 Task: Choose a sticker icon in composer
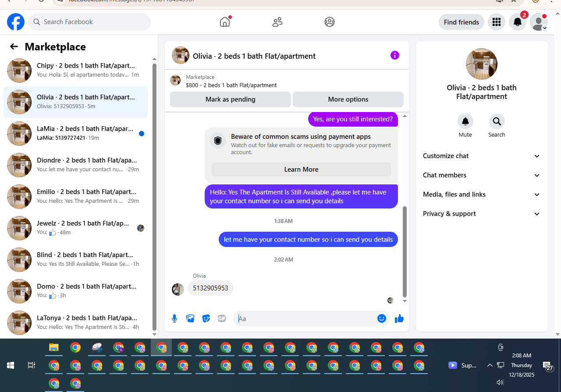point(206,318)
